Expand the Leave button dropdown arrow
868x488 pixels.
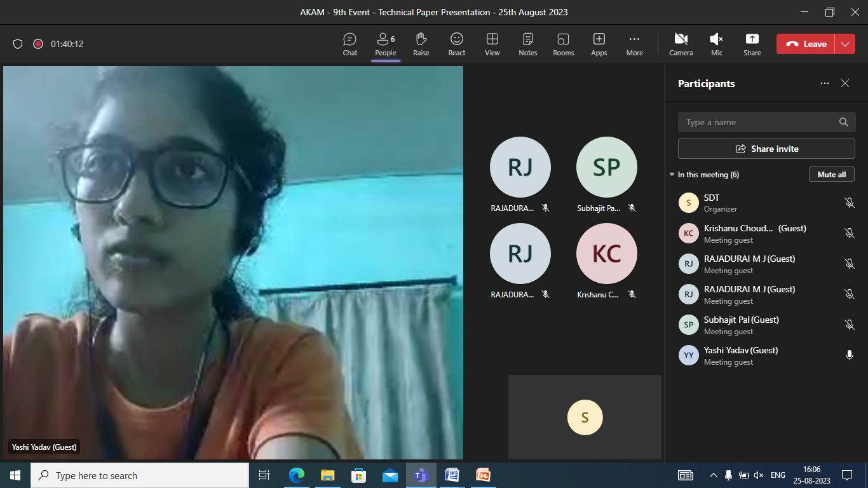tap(844, 44)
